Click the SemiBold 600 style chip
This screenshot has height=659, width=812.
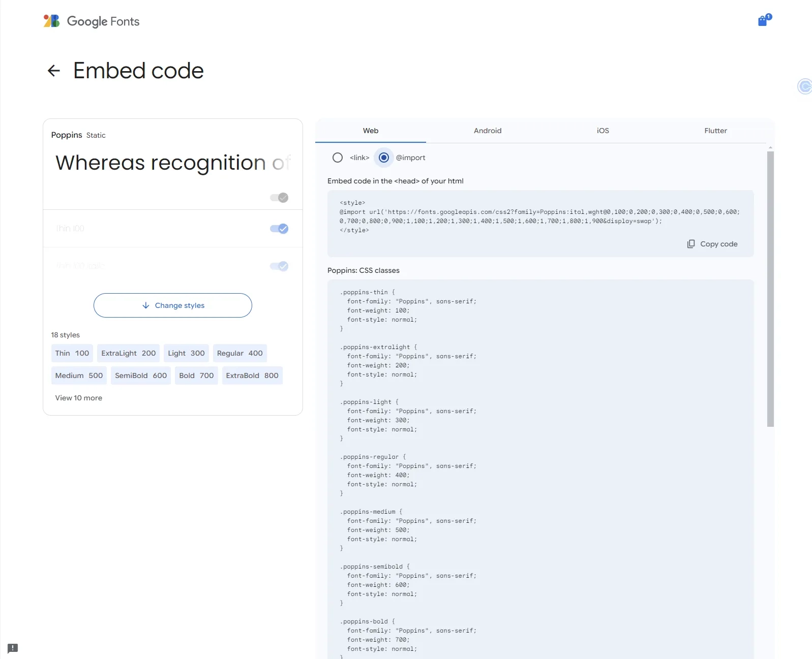click(x=141, y=375)
